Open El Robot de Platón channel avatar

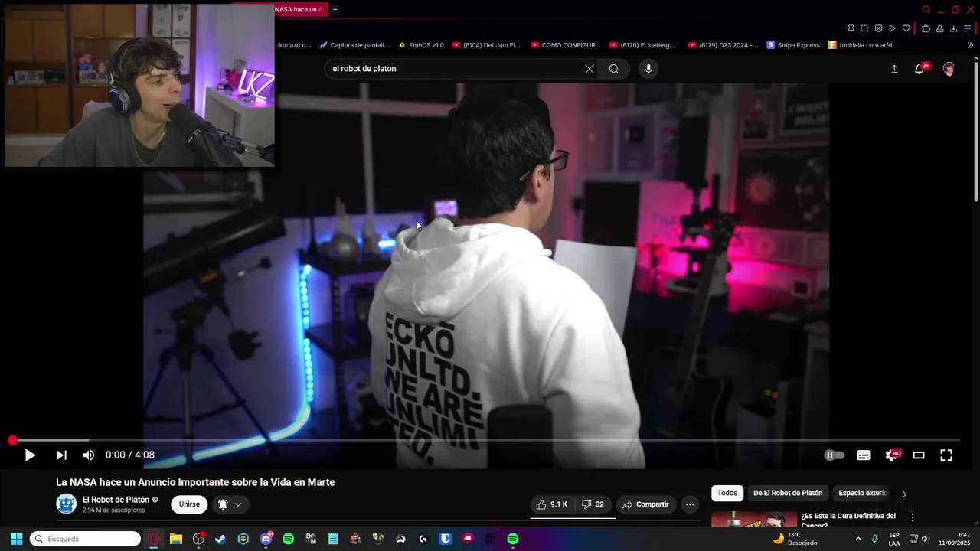point(66,504)
